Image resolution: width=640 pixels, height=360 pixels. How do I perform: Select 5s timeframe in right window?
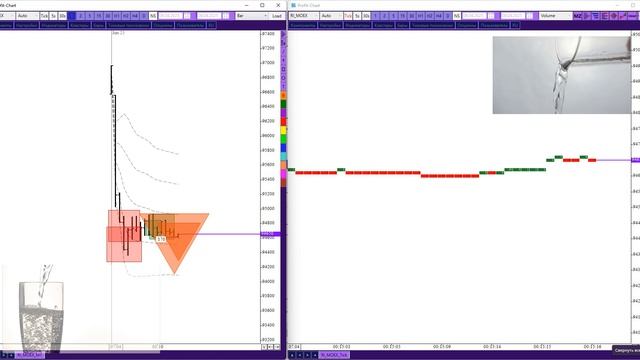pos(357,16)
